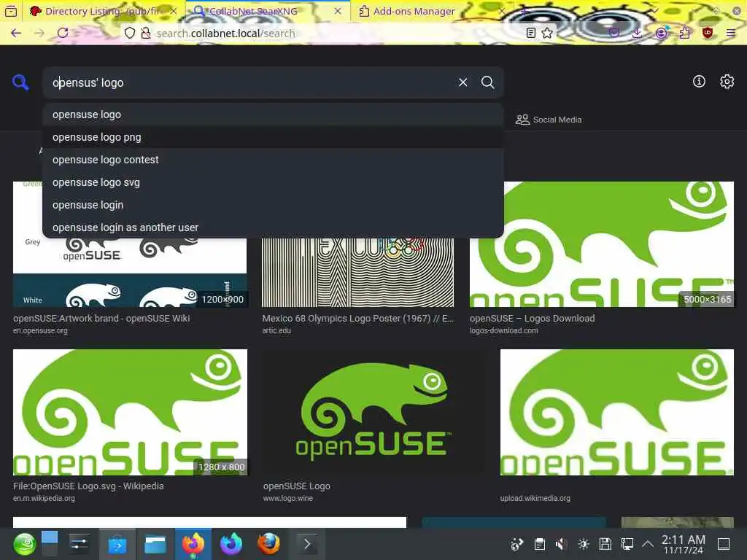Choose suggestion 'opensuse login as another user'
The width and height of the screenshot is (747, 560).
[x=273, y=227]
